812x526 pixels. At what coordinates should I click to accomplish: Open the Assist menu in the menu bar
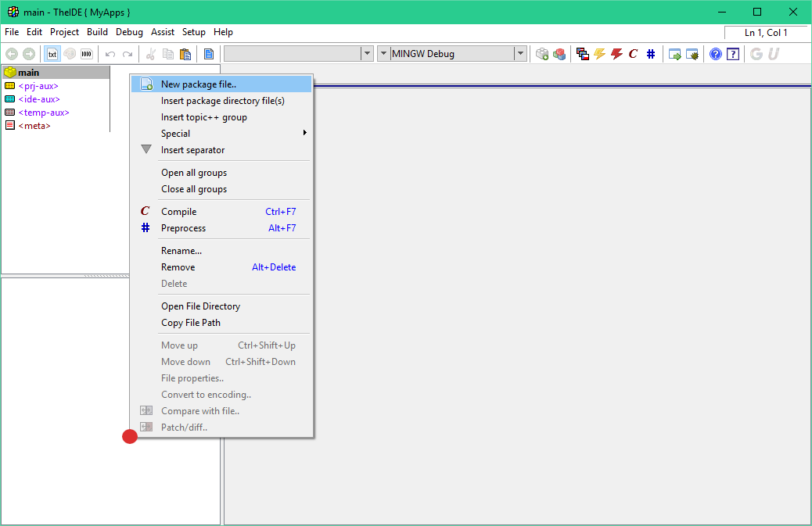pyautogui.click(x=163, y=32)
